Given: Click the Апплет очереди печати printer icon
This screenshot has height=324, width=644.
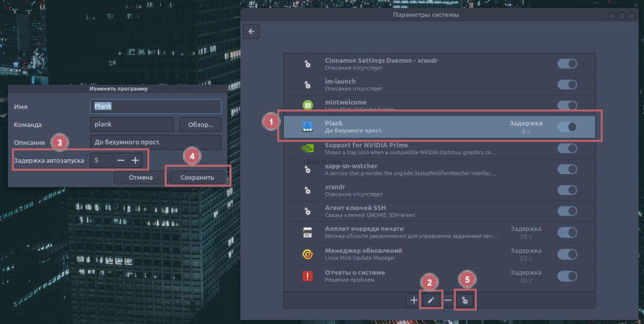Looking at the screenshot, I should (308, 232).
